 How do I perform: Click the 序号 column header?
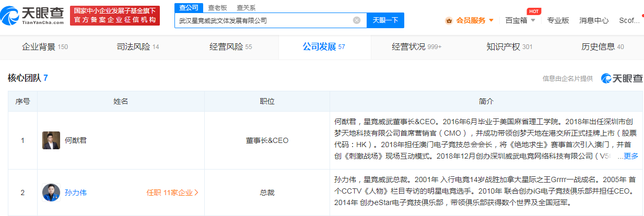[x=22, y=101]
